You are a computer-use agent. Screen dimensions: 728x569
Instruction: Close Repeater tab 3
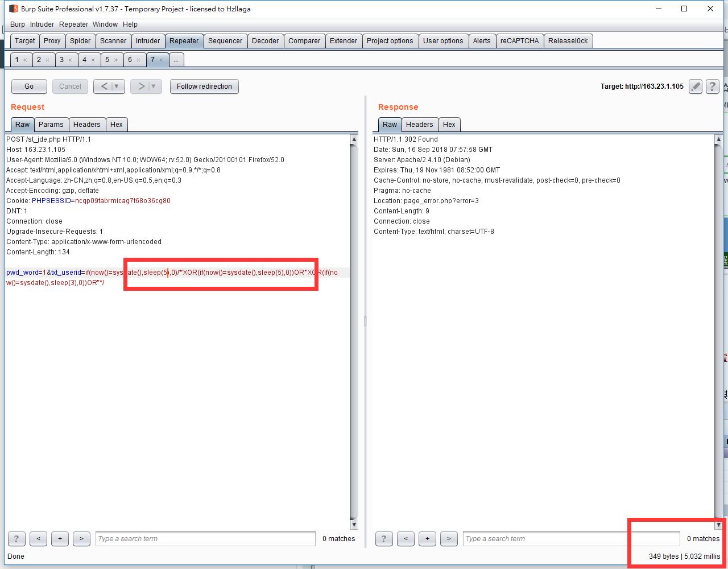70,60
